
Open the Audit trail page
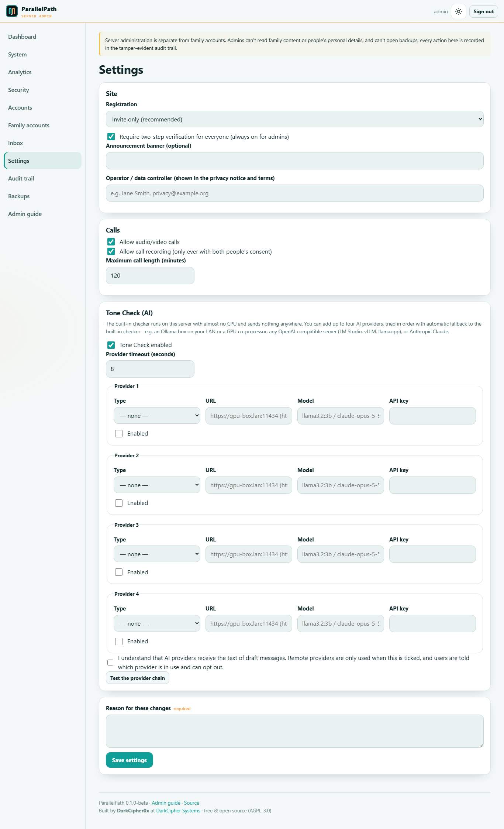pos(42,178)
